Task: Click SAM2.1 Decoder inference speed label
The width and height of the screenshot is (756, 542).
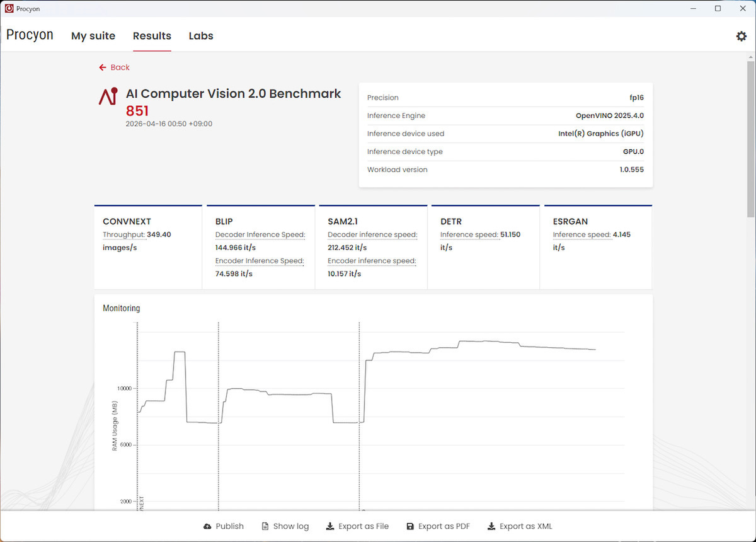Action: [x=372, y=234]
